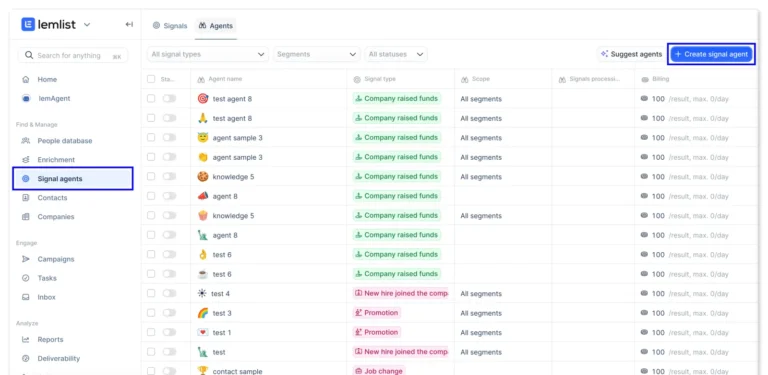Screen dimensions: 768x375
Task: Tick the checkbox for the test 4 row
Action: (x=151, y=293)
